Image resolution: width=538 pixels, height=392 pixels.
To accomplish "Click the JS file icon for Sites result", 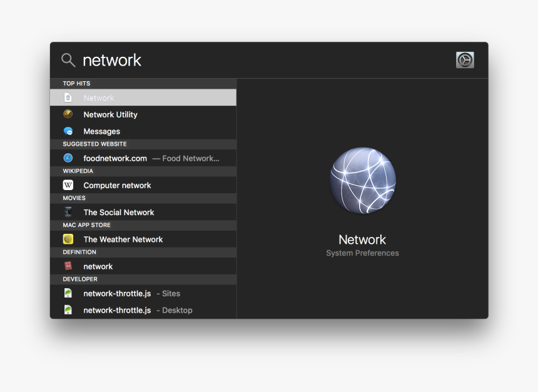I will coord(68,293).
